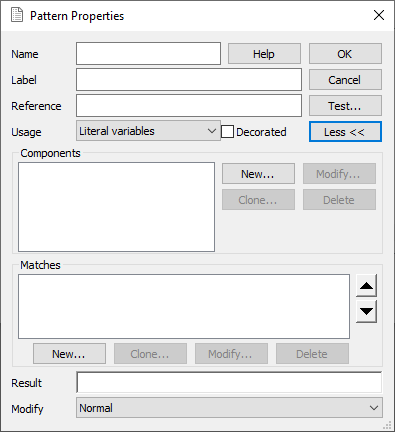The width and height of the screenshot is (395, 432).
Task: Close the Pattern Properties dialog
Action: [x=379, y=15]
